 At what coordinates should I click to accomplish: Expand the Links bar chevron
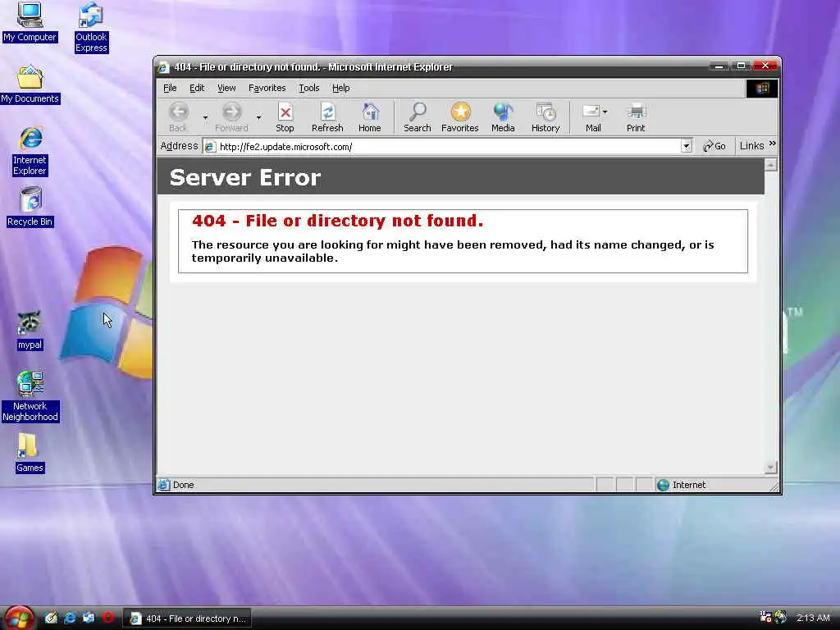click(772, 144)
